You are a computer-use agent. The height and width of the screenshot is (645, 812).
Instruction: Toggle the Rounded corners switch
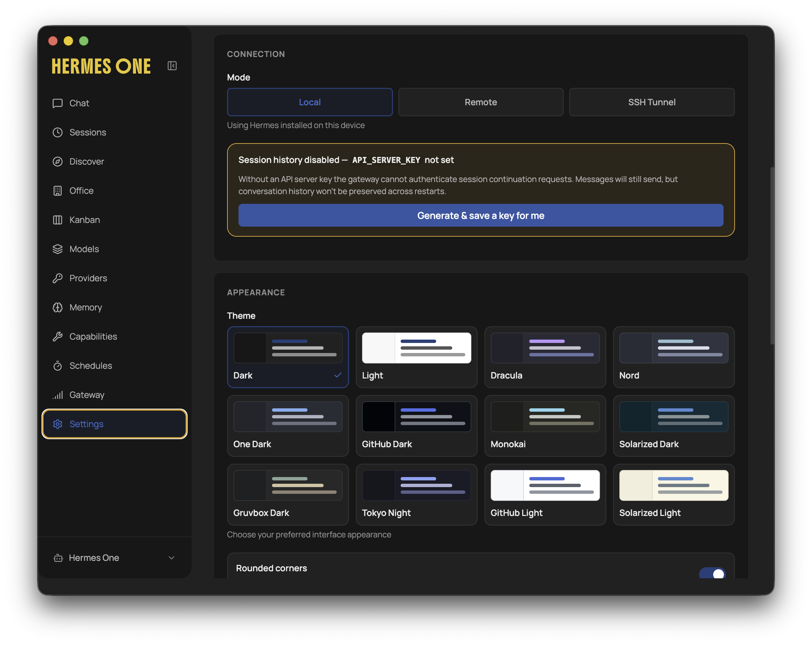click(x=712, y=573)
